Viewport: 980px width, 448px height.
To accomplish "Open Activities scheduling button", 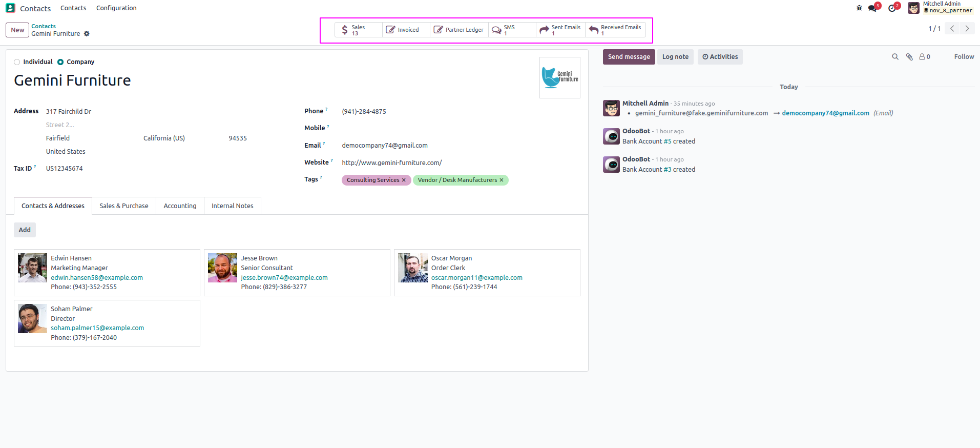I will pos(720,57).
